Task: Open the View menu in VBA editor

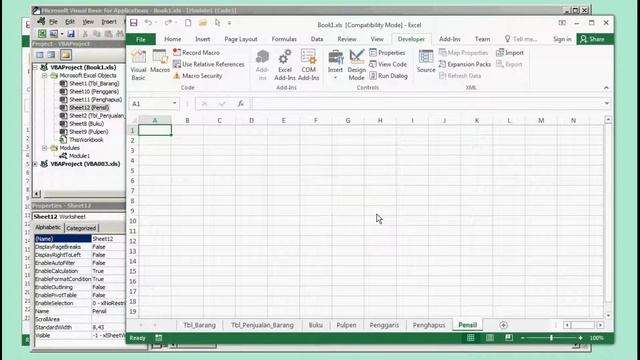Action: click(88, 22)
